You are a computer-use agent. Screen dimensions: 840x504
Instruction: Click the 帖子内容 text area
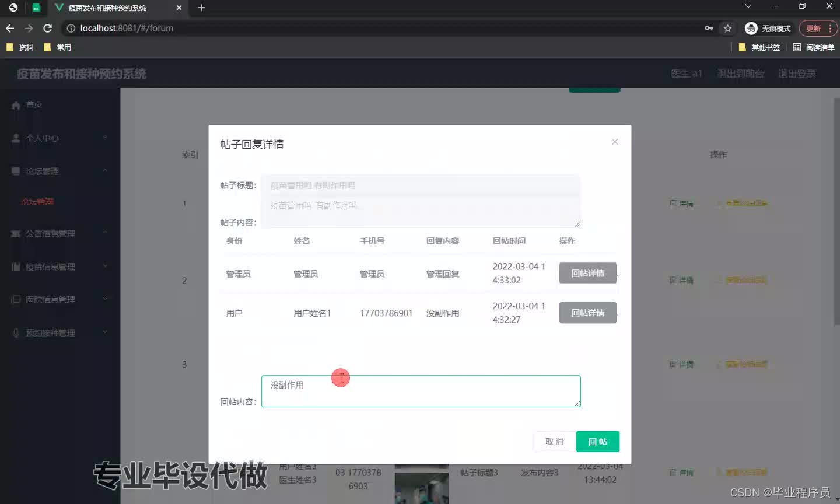click(421, 212)
